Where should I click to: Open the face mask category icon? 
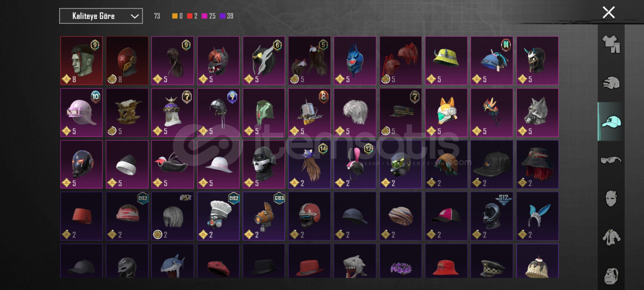click(x=611, y=198)
